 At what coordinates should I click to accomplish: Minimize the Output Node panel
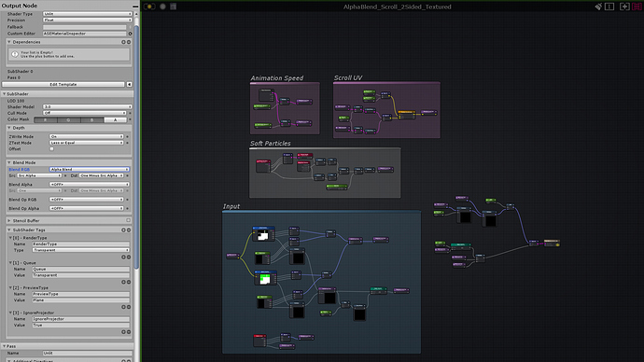[x=135, y=7]
